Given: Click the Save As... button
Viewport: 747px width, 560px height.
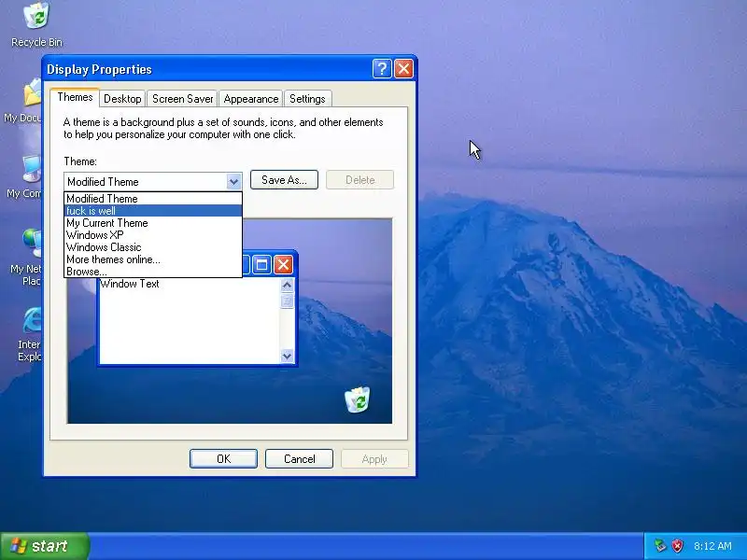Looking at the screenshot, I should coord(284,180).
